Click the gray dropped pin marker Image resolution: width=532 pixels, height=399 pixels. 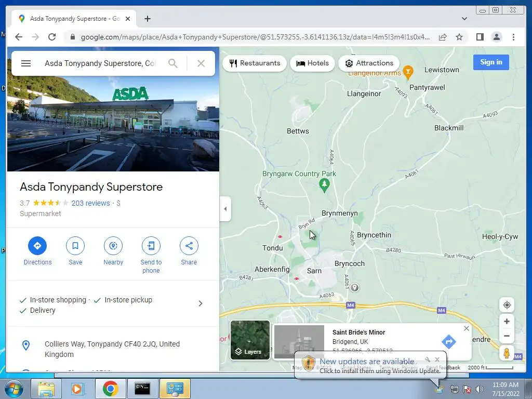(x=354, y=287)
